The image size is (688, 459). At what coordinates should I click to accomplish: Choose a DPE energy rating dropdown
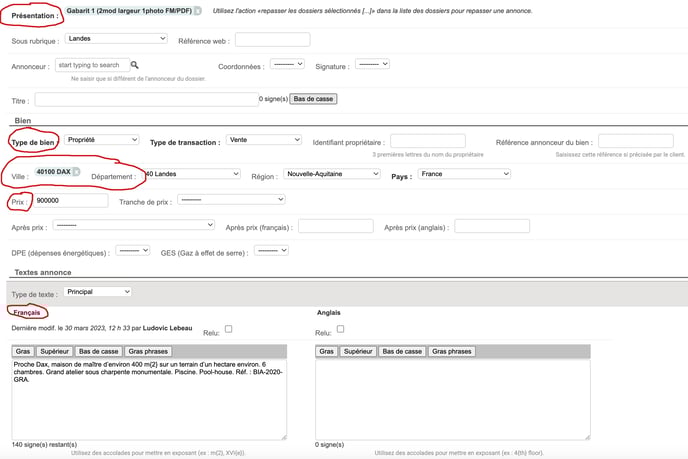click(x=133, y=251)
